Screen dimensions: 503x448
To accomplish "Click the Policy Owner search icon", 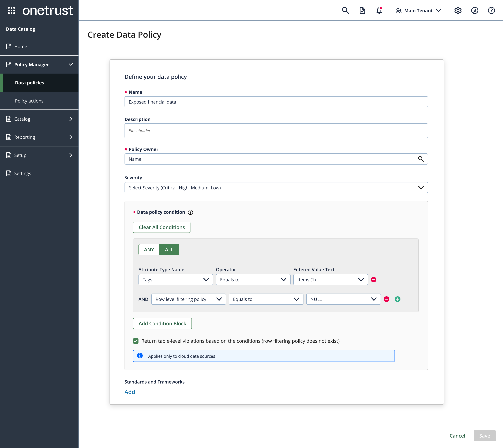I will [421, 159].
